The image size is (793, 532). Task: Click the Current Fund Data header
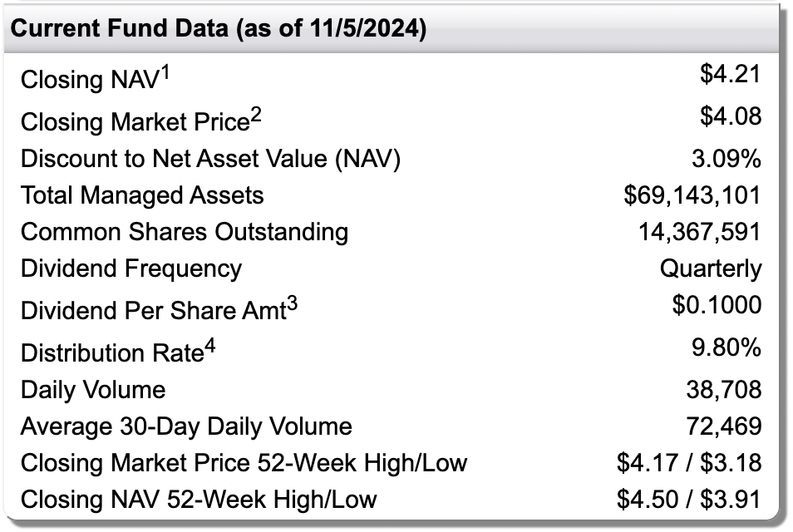(218, 28)
